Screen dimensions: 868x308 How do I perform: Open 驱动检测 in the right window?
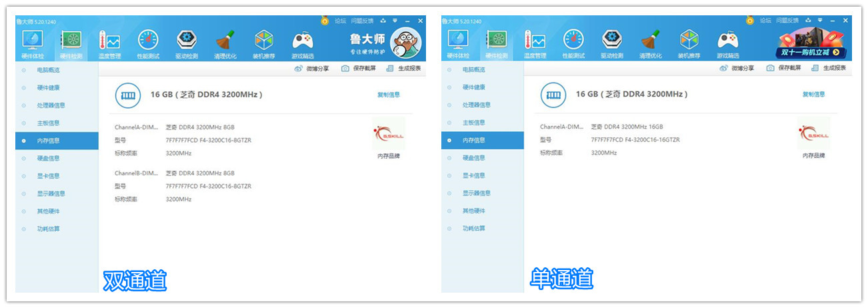pos(612,44)
